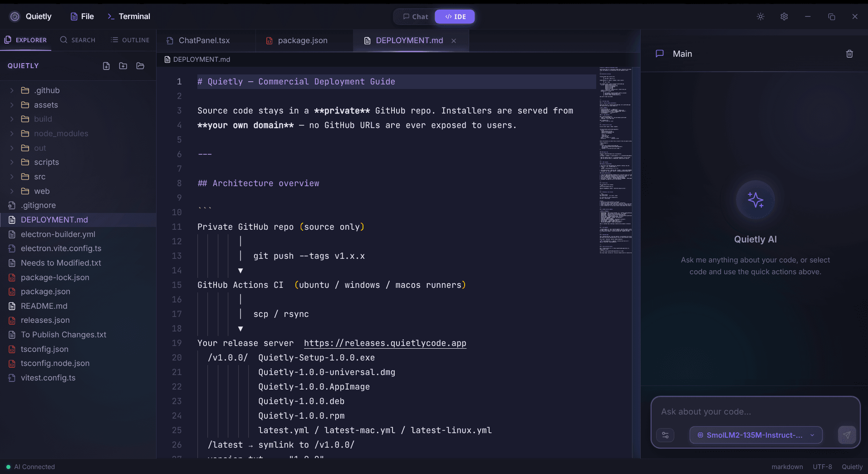Image resolution: width=868 pixels, height=474 pixels.
Task: Open electron-builder.yml file
Action: click(78, 234)
